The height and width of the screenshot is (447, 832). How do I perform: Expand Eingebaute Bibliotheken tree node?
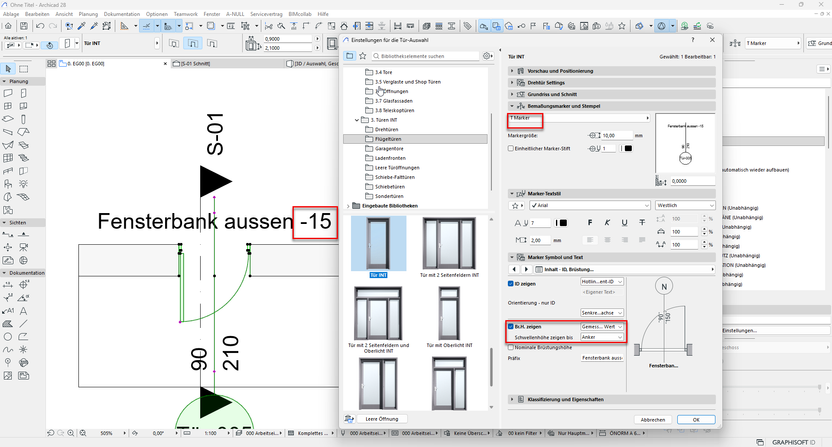[348, 206]
